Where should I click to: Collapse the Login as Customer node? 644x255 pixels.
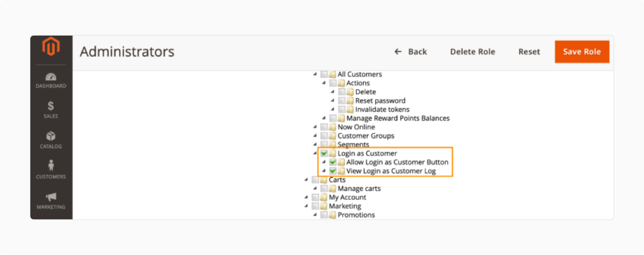[x=315, y=153]
